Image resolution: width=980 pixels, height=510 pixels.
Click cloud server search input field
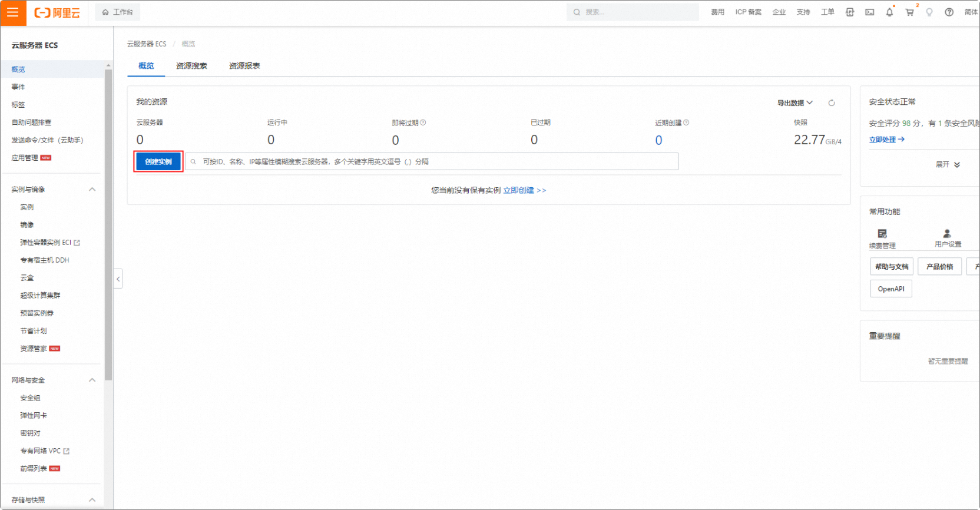432,161
